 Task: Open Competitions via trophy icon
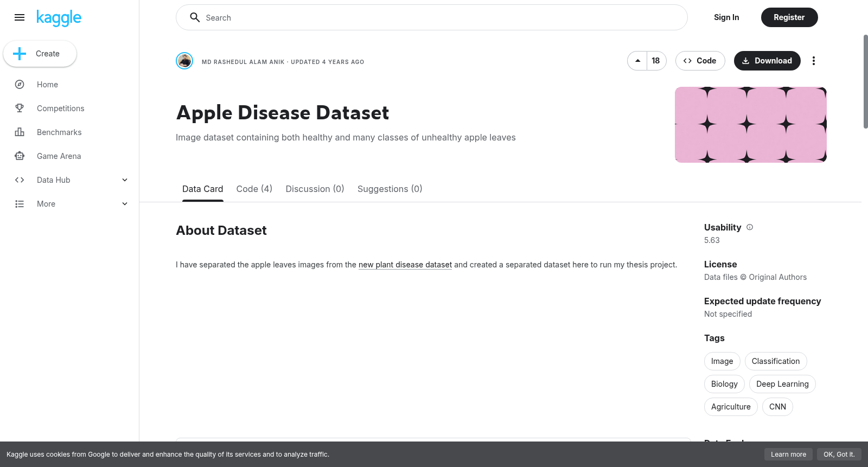tap(20, 108)
